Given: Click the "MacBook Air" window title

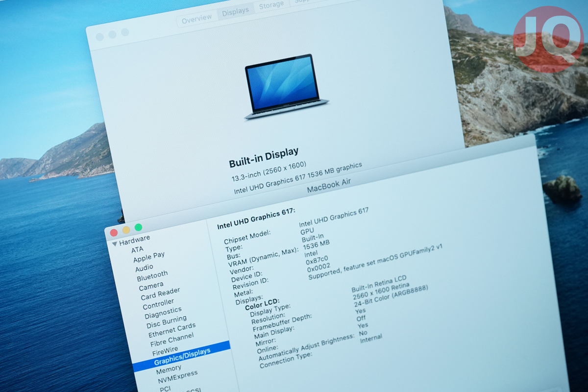Looking at the screenshot, I should point(329,185).
